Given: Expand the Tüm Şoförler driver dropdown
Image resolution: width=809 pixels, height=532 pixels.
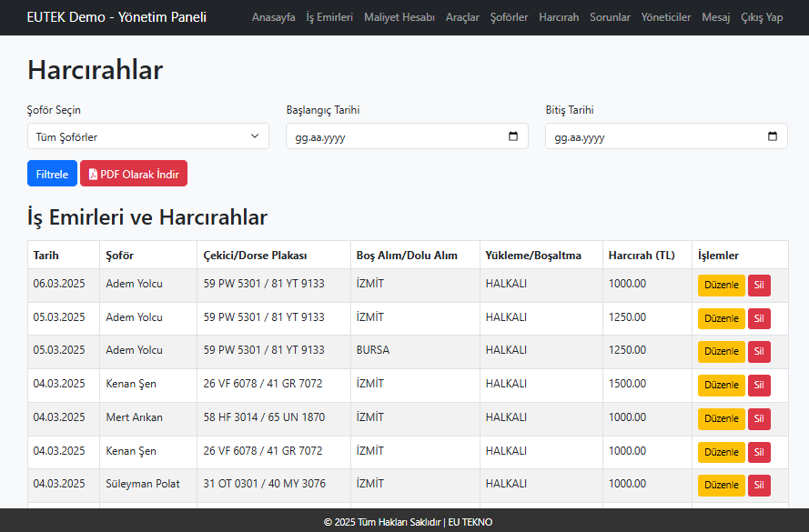Looking at the screenshot, I should coord(148,136).
